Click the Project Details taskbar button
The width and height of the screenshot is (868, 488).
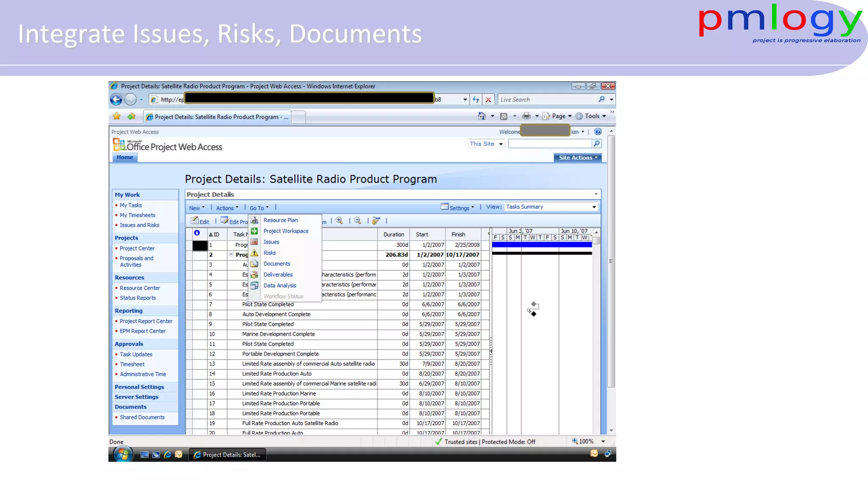227,455
